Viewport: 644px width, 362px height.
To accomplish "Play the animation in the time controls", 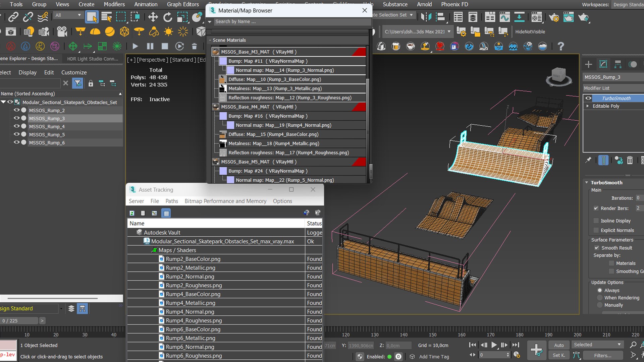I will click(x=494, y=345).
